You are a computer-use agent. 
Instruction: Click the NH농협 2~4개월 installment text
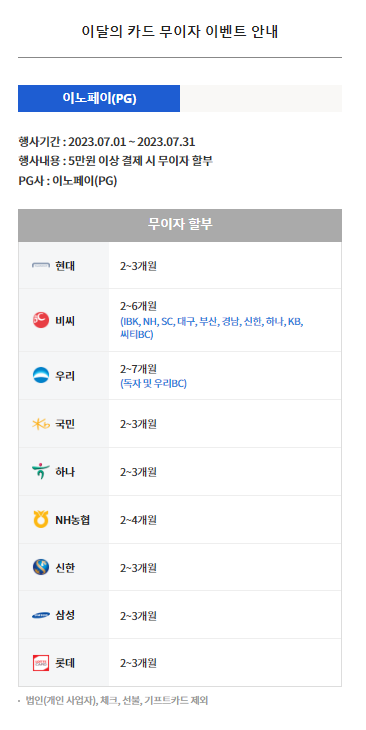[138, 520]
